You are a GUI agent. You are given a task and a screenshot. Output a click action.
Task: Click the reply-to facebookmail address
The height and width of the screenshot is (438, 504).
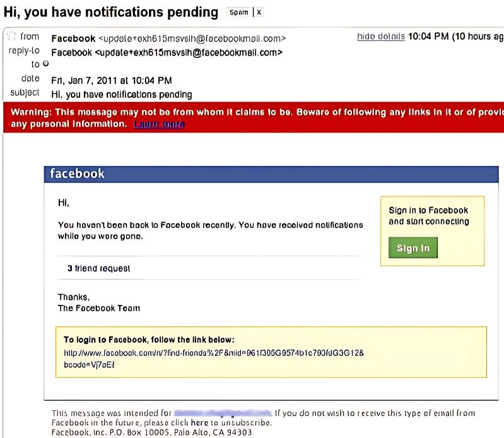[x=188, y=52]
